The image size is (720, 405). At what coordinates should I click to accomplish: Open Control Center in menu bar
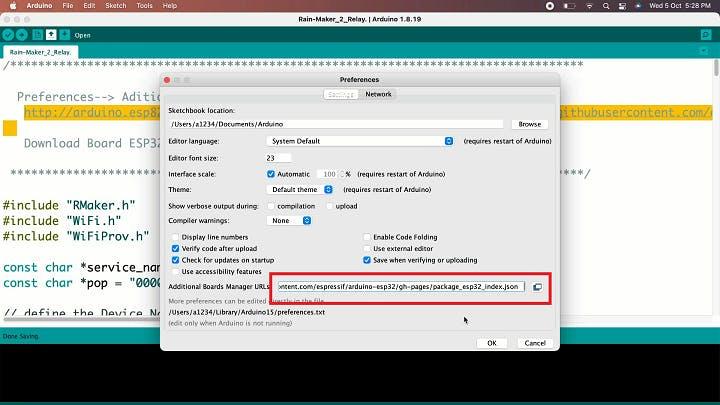pos(622,6)
